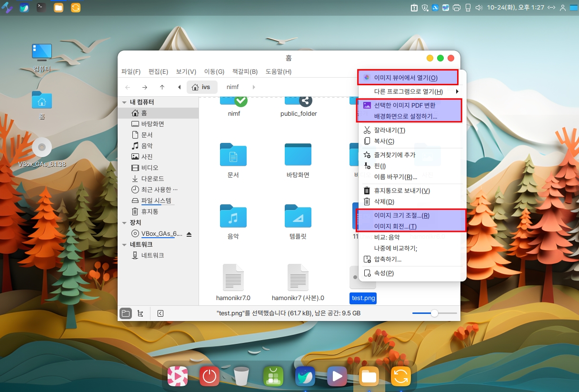Switch sidebar to places view in status bar
Viewport: 579px width, 392px height.
[126, 313]
